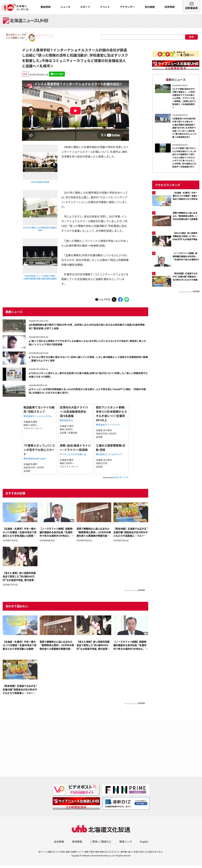Open the アナウンサー menu item
Viewport: 202px width, 868px height.
click(127, 7)
